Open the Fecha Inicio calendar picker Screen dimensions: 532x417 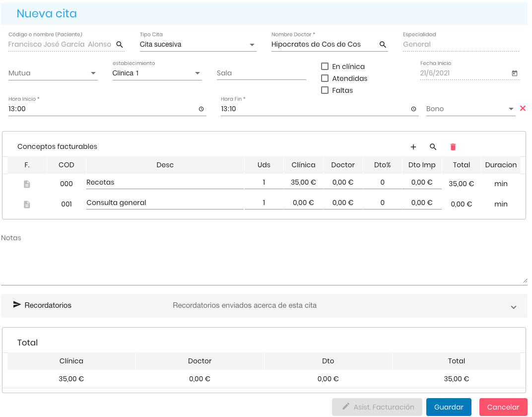[515, 73]
